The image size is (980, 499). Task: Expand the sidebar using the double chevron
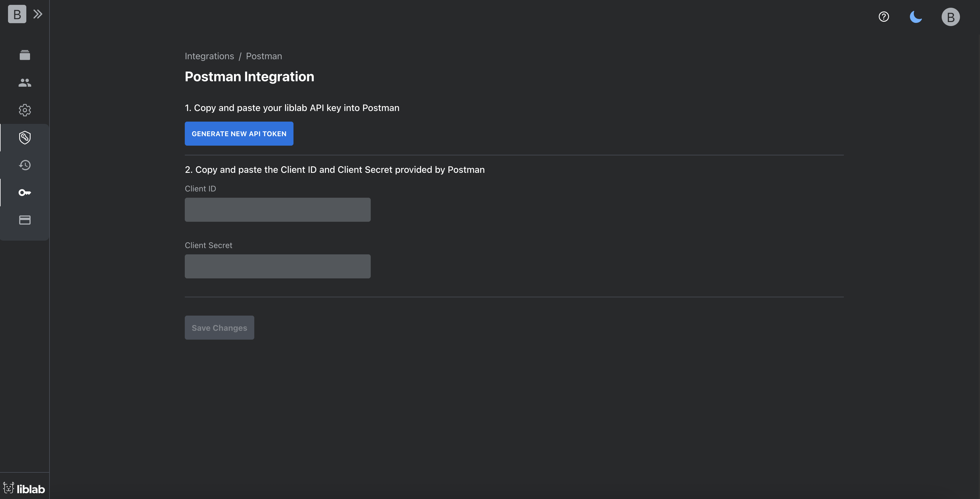coord(38,14)
